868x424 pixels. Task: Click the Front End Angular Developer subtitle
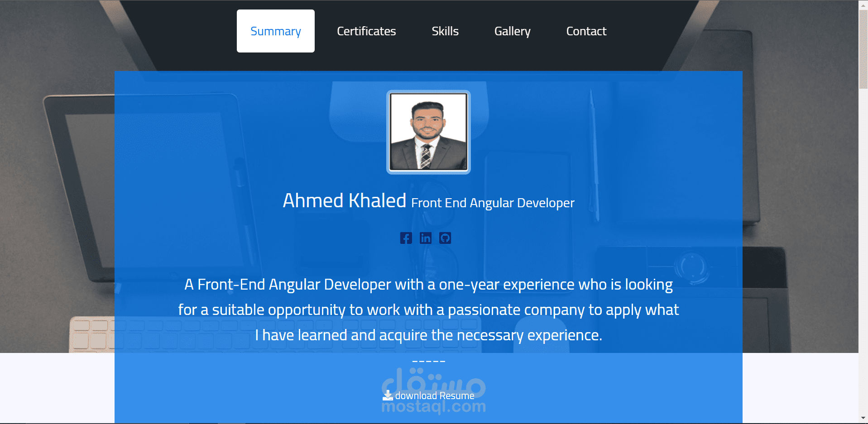tap(493, 203)
